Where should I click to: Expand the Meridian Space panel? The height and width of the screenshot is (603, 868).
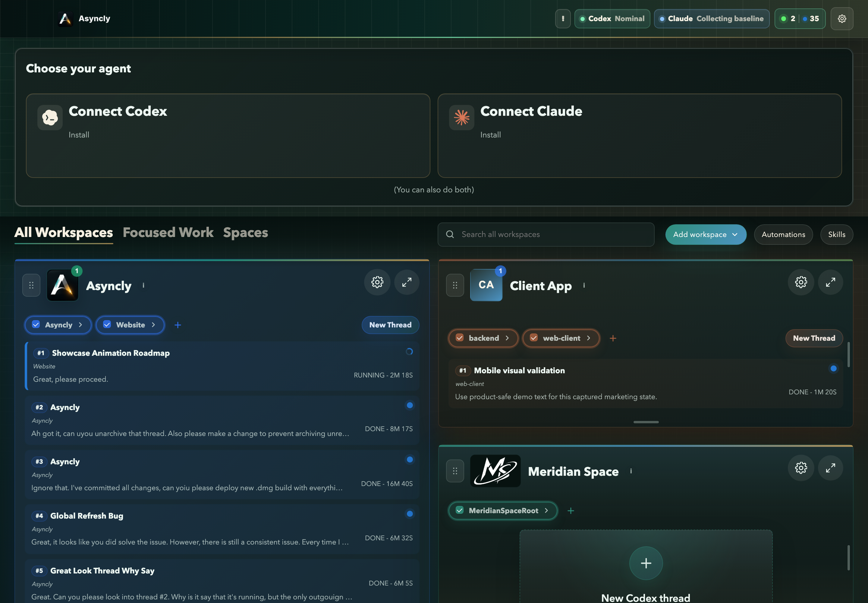(831, 468)
